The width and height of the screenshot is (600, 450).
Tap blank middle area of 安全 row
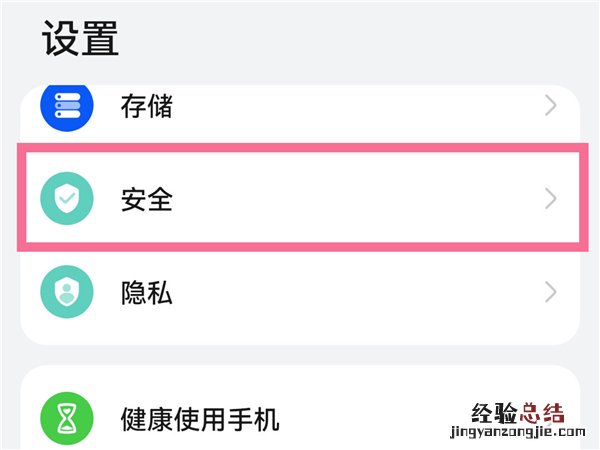pos(350,199)
